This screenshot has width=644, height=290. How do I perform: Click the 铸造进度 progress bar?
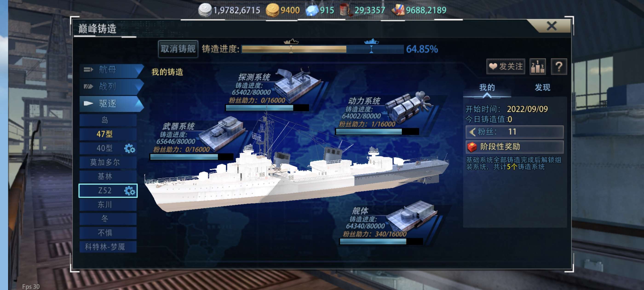[x=322, y=49]
